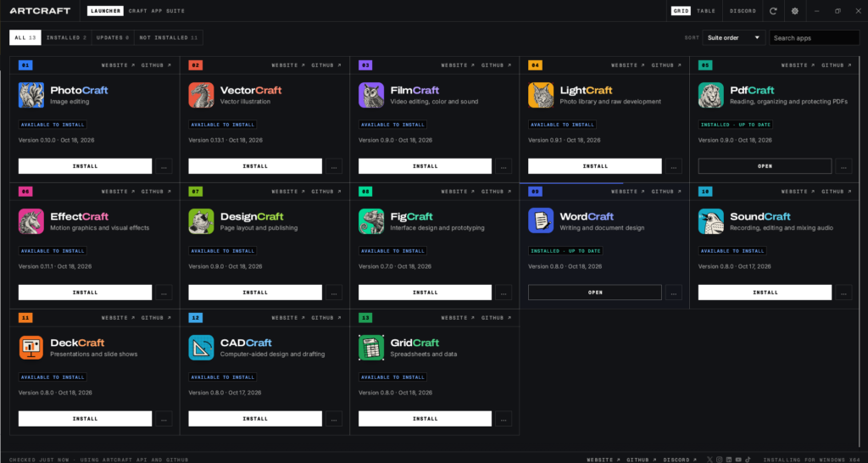
Task: Click the FilmCraft owl app icon
Action: click(371, 95)
